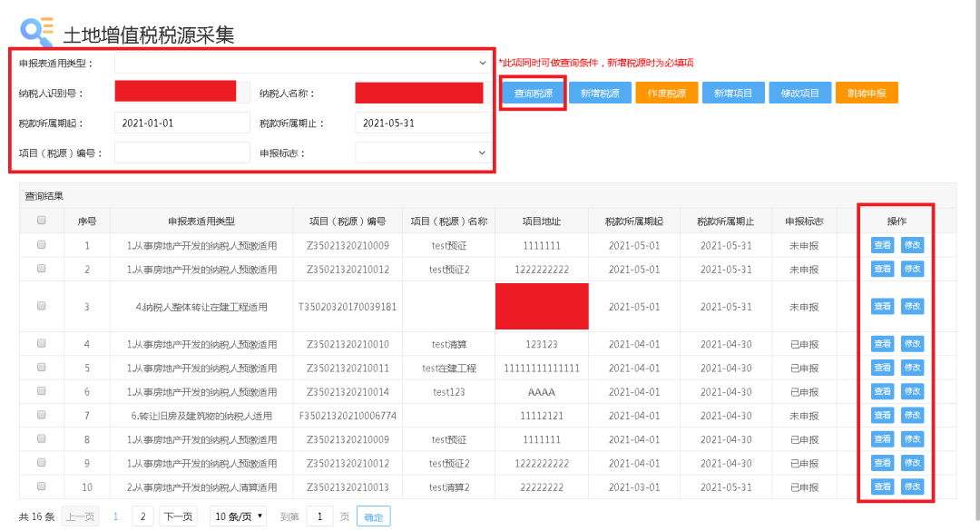Click 查看 on the test123 row
This screenshot has width=980, height=531.
click(x=881, y=391)
